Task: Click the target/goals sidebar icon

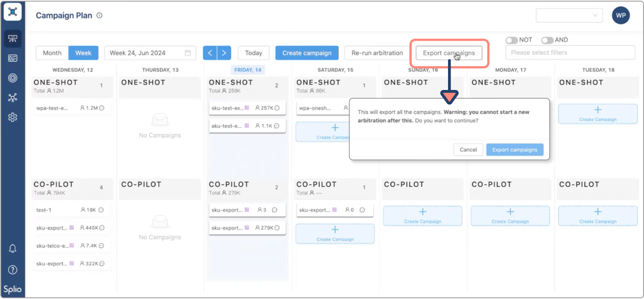Action: pos(13,78)
